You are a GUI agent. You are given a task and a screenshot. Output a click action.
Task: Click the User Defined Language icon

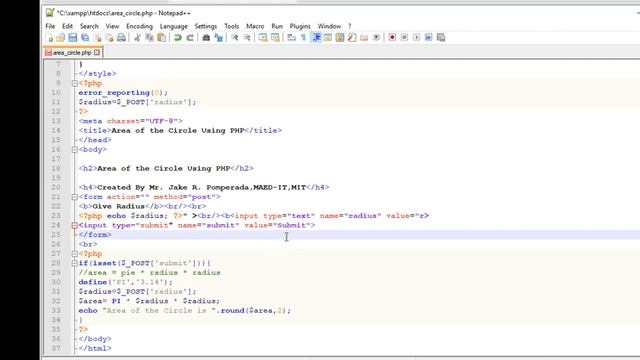click(328, 38)
